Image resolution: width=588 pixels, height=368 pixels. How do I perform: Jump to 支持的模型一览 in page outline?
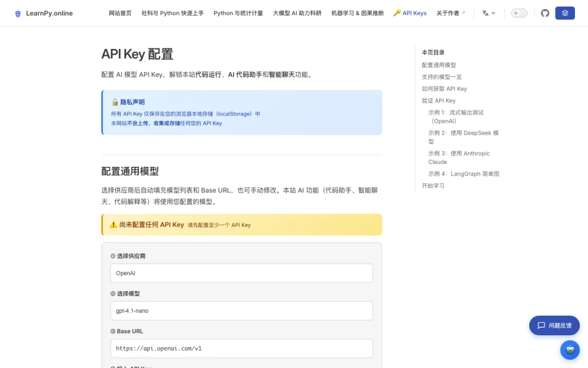(442, 77)
